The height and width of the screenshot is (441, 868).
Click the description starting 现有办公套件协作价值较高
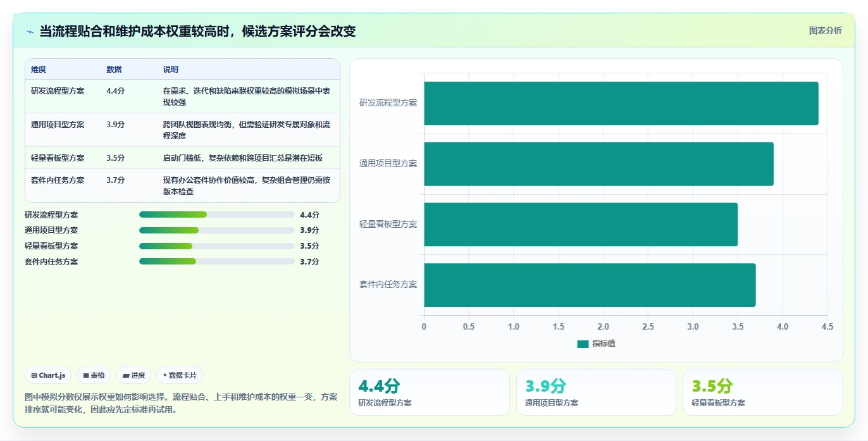pos(247,185)
